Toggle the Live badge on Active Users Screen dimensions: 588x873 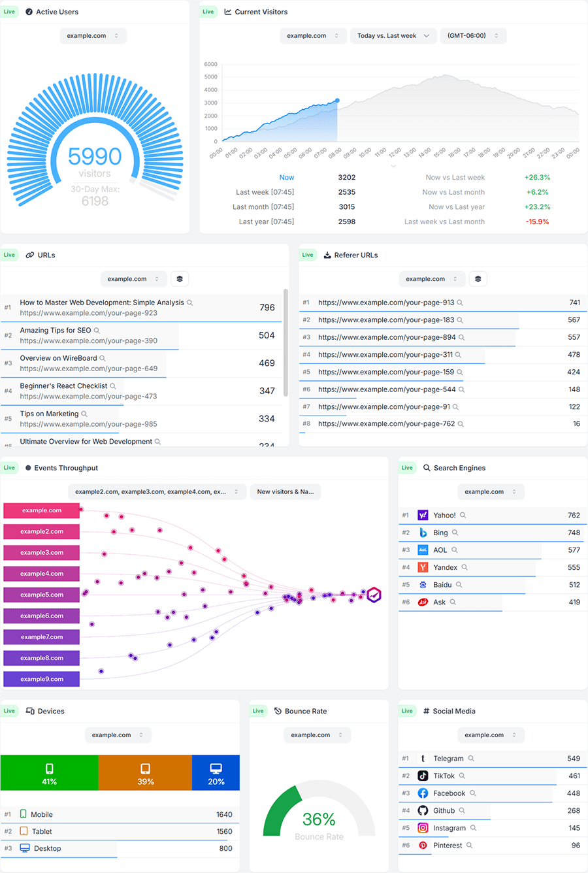click(x=9, y=12)
